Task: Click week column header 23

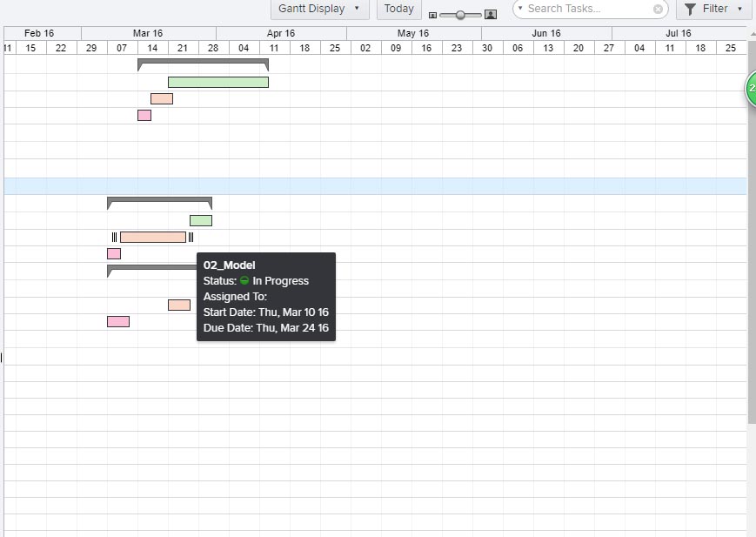Action: tap(457, 48)
